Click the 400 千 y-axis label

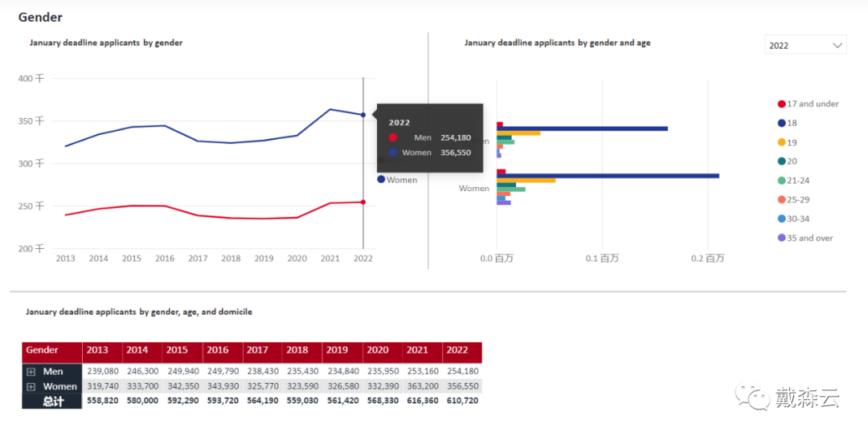coord(31,79)
